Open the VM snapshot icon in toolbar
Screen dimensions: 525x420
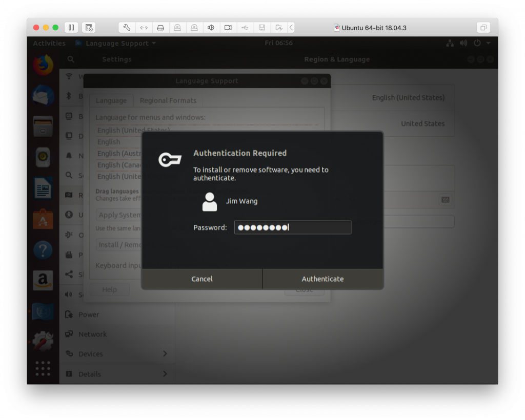point(89,28)
